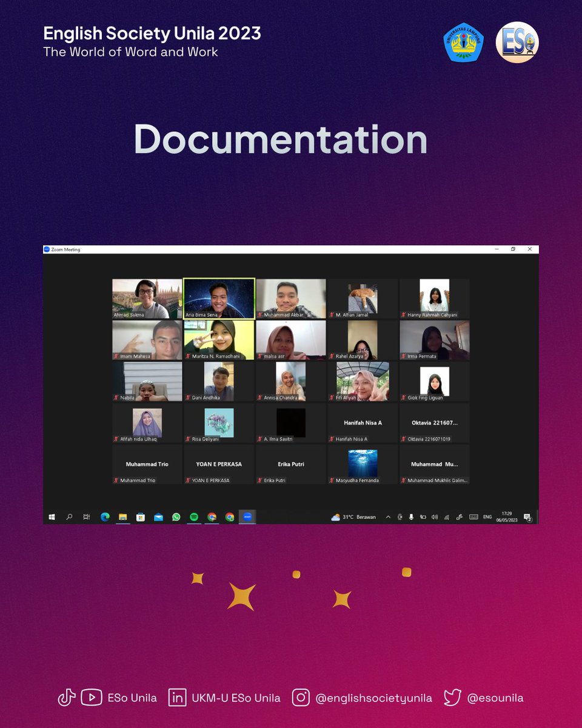
Task: Select Hanny Rahmah Cahyani's video tile
Action: coord(435,298)
